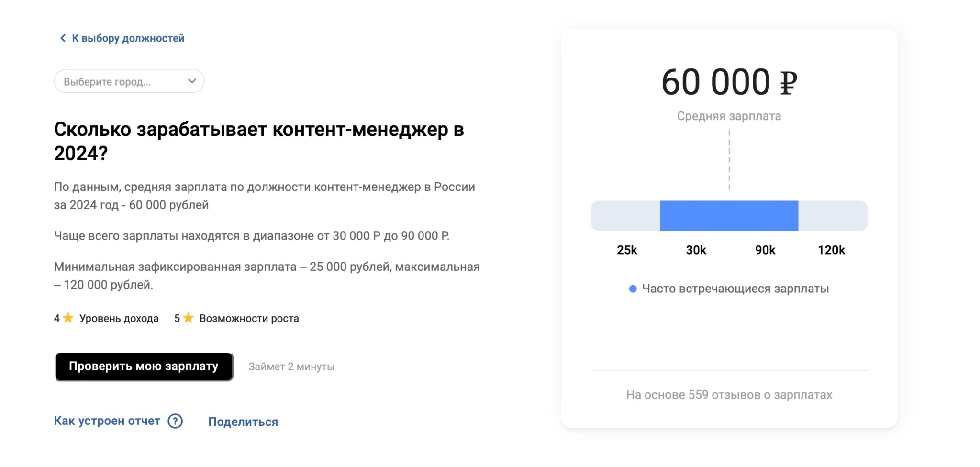
Task: Click the ruble currency symbol
Action: [x=788, y=83]
